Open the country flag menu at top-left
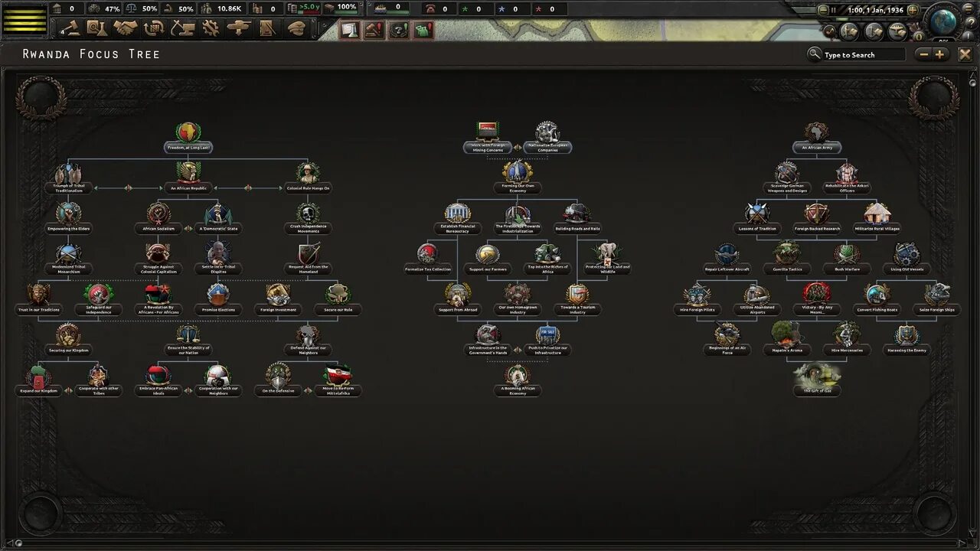 pyautogui.click(x=24, y=21)
